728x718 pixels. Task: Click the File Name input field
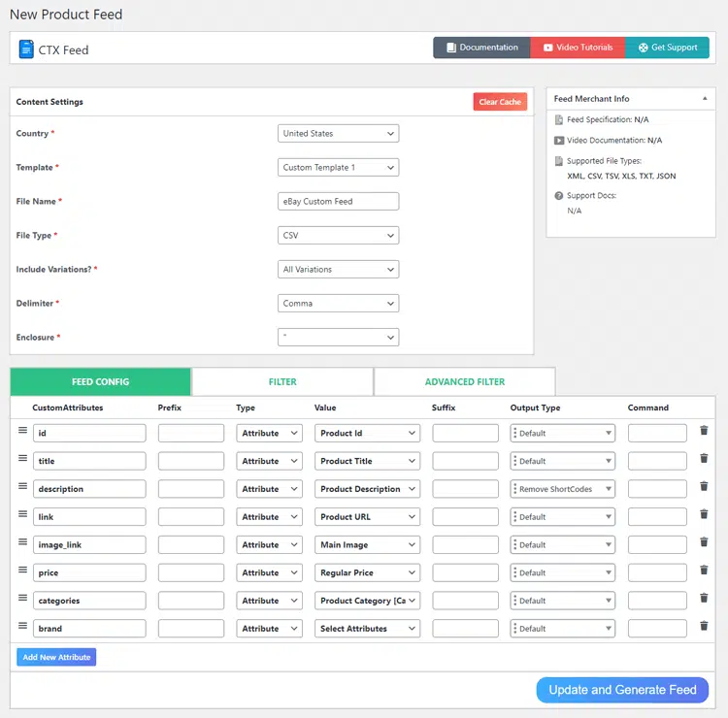338,201
